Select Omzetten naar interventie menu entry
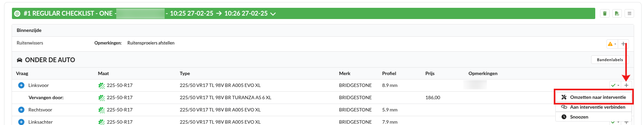The height and width of the screenshot is (125, 644). click(594, 97)
